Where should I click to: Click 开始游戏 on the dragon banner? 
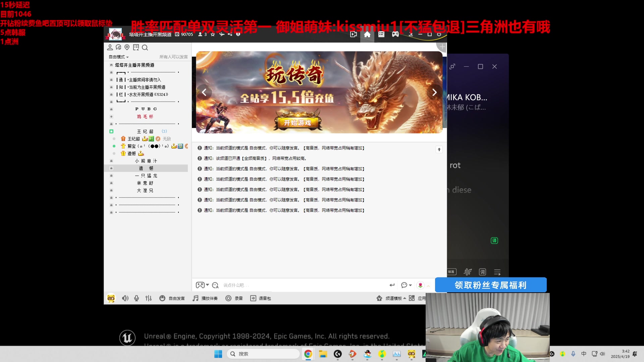point(298,123)
